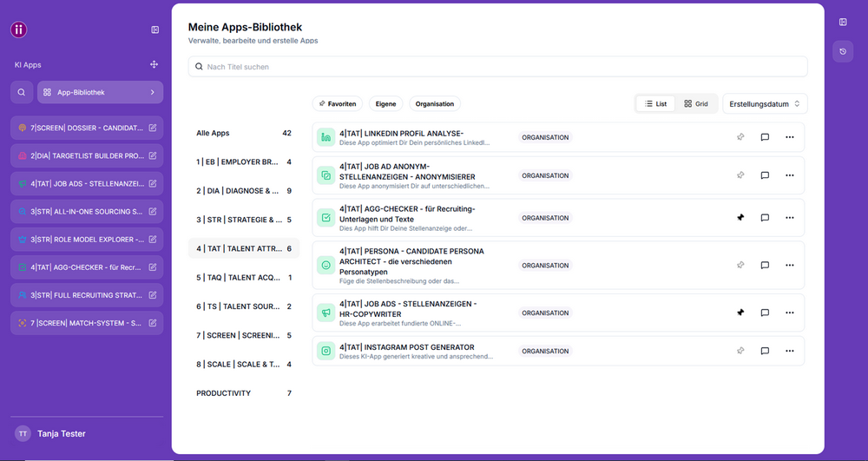Click the sidebar search magnifier button
The height and width of the screenshot is (461, 868).
pos(22,92)
